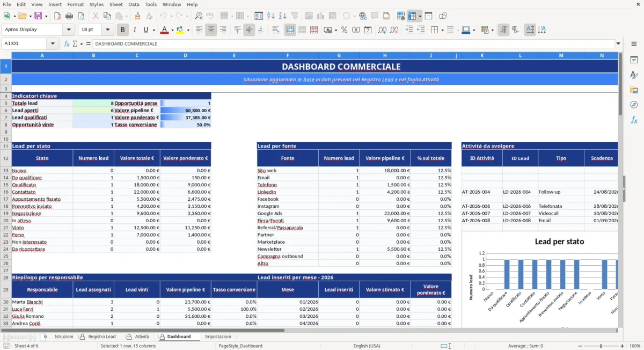Save the document using the Save icon
The height and width of the screenshot is (350, 644).
point(38,16)
